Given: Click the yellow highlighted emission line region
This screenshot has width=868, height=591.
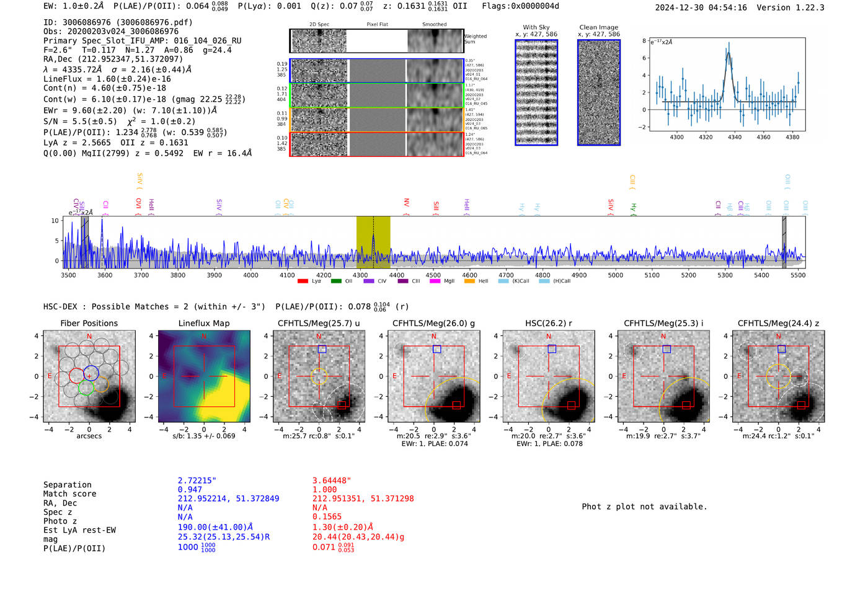Looking at the screenshot, I should tap(373, 242).
